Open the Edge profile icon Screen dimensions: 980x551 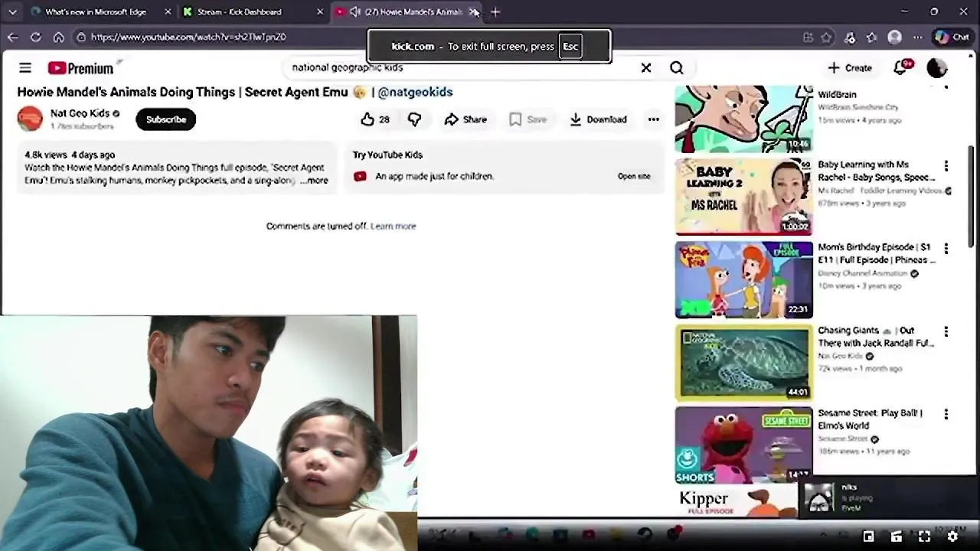(x=894, y=37)
